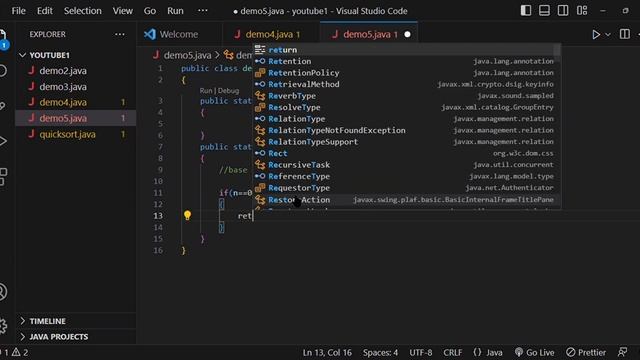Screen dimensions: 640x360
Task: Click Ln 13, Col 16 status entry
Action: pyautogui.click(x=327, y=352)
